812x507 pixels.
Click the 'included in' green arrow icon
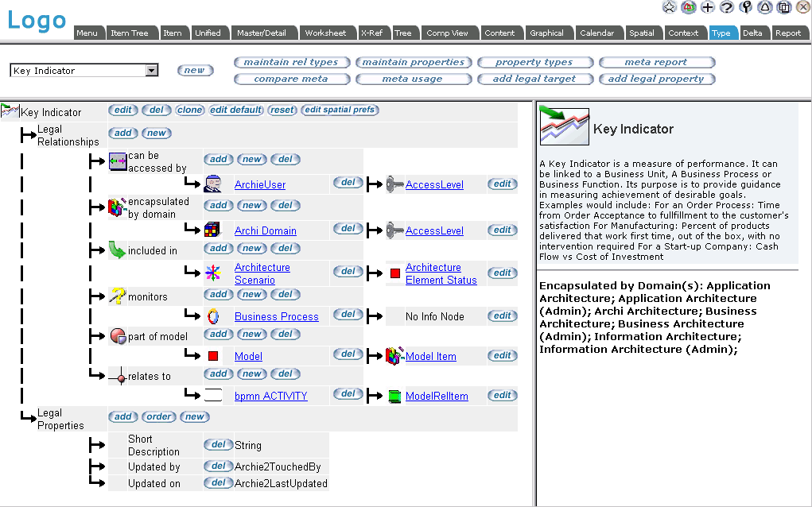coord(118,250)
